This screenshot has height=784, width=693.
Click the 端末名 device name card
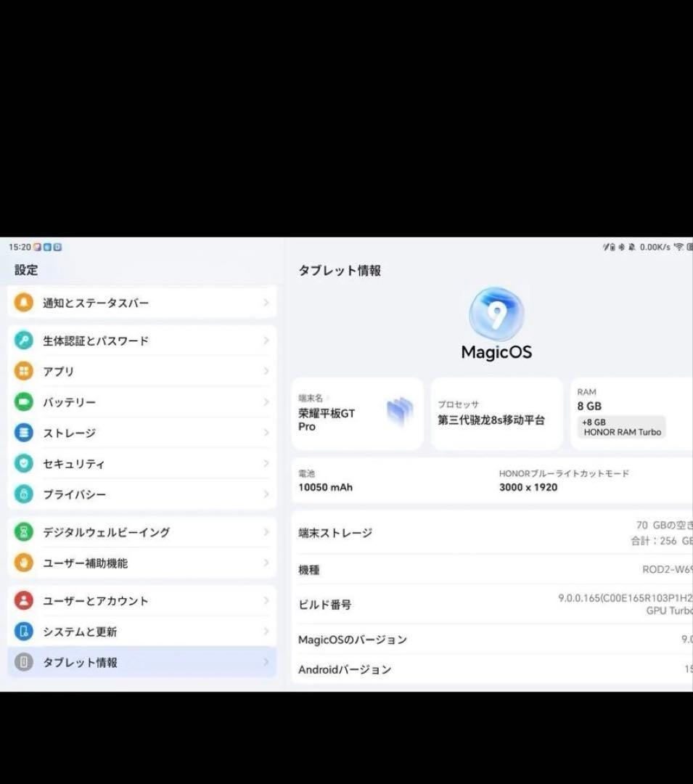point(357,414)
